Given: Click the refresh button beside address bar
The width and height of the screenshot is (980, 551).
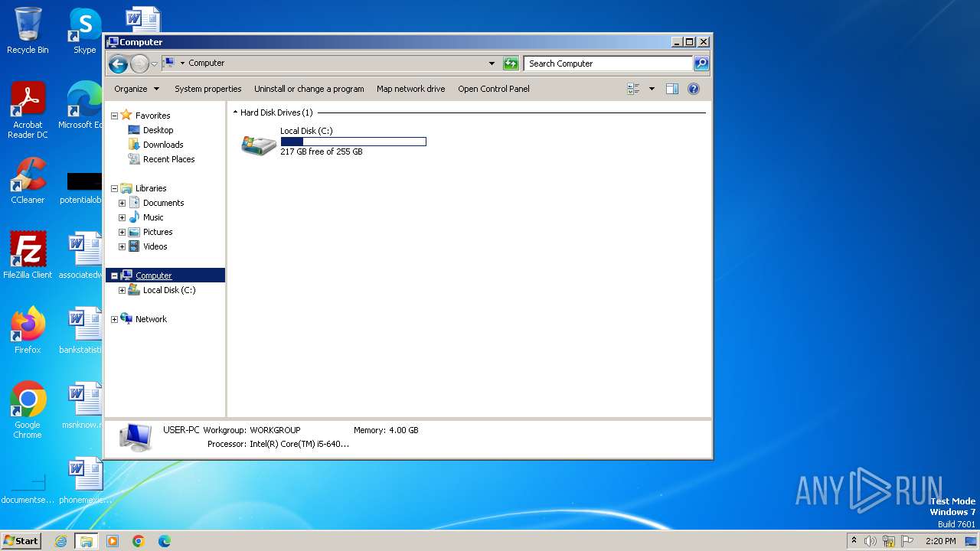Looking at the screenshot, I should coord(511,64).
